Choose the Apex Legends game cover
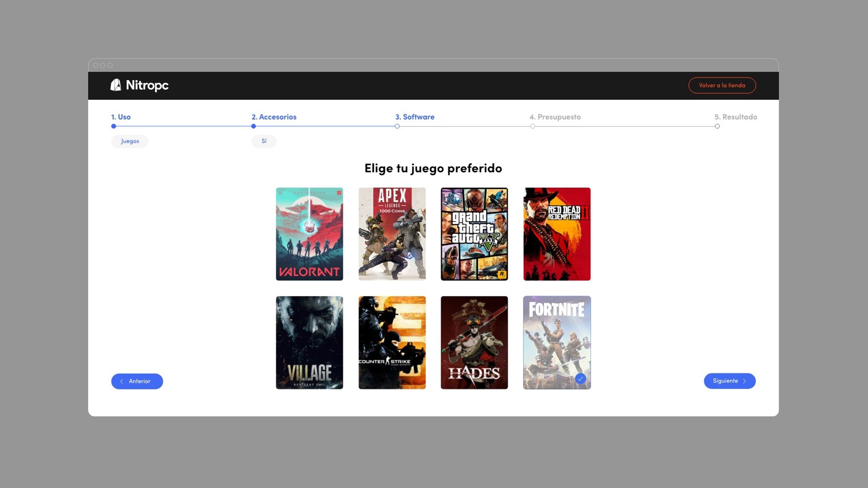868x488 pixels. [392, 234]
